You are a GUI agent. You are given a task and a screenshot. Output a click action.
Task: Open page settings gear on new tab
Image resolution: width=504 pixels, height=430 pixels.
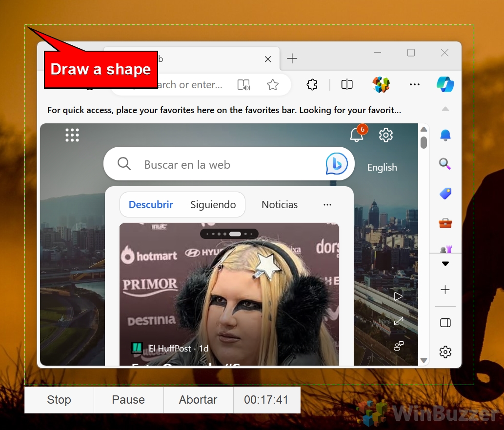point(386,135)
